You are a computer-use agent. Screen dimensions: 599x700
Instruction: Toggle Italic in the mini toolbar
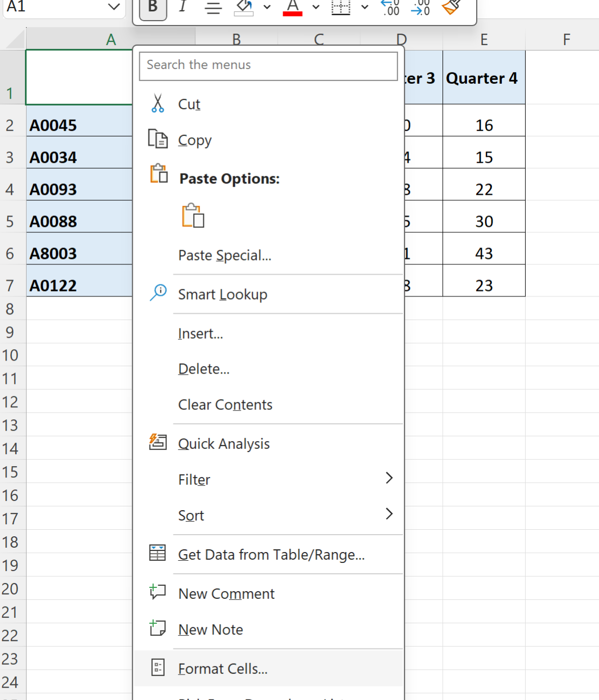pos(183,7)
